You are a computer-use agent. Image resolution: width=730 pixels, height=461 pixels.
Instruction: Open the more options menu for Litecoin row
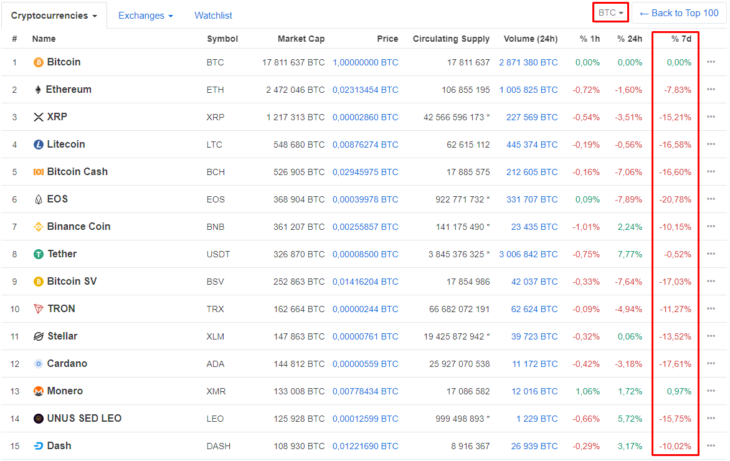(711, 144)
